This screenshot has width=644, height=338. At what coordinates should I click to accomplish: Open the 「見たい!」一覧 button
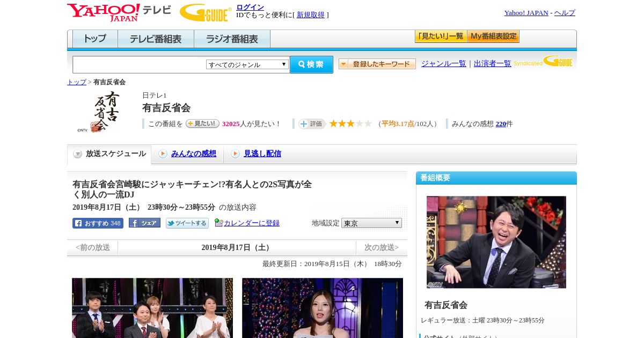(x=441, y=36)
